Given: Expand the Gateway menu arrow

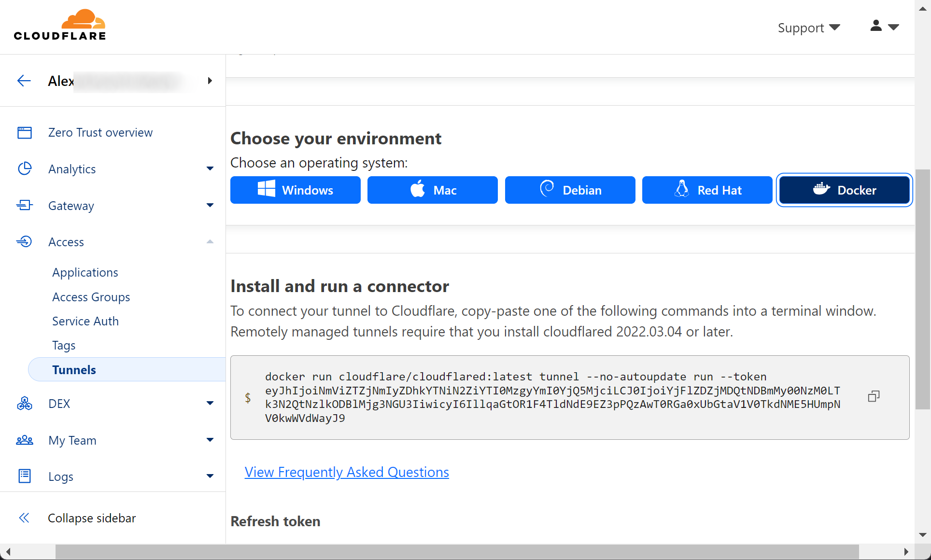Looking at the screenshot, I should coord(210,205).
